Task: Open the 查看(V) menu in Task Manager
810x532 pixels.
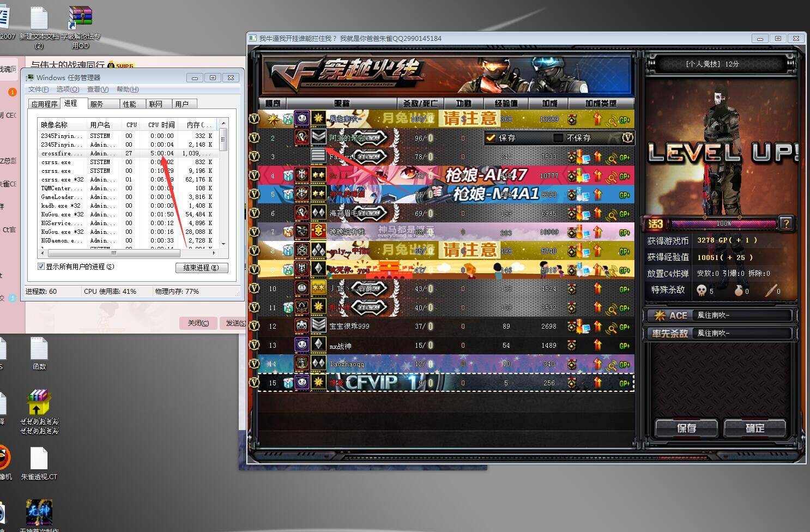Action: tap(98, 89)
